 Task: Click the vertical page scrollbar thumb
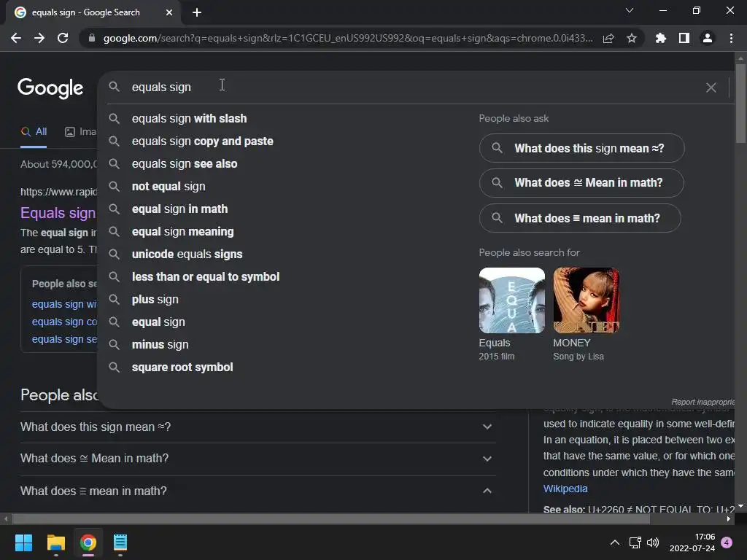click(740, 103)
